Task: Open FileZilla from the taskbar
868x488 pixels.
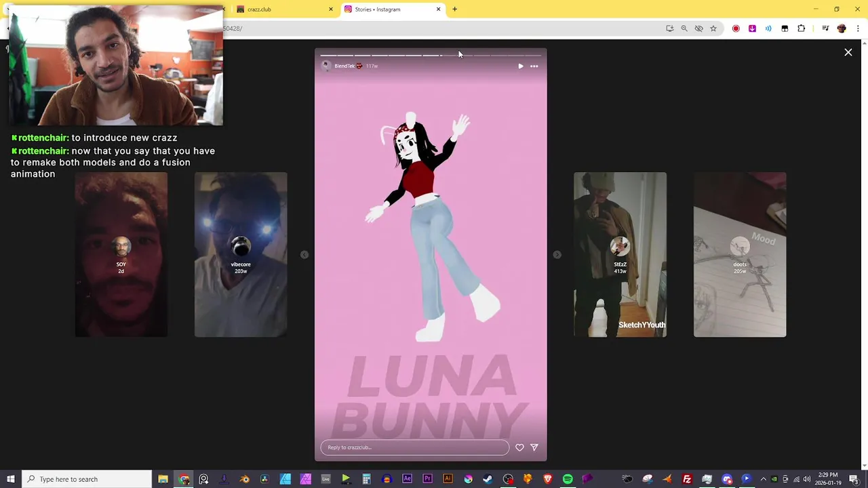Action: pos(687,479)
